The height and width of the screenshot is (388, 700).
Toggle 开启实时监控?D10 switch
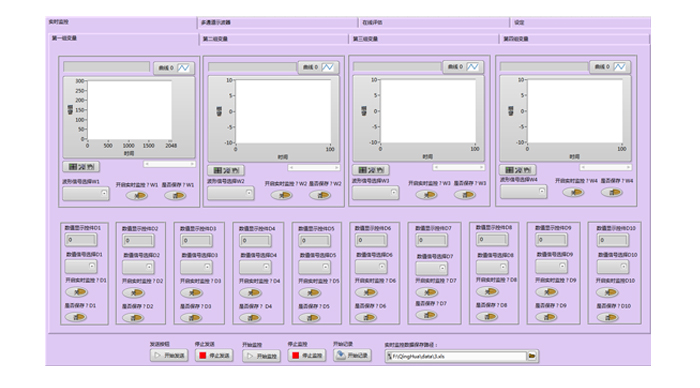607,292
